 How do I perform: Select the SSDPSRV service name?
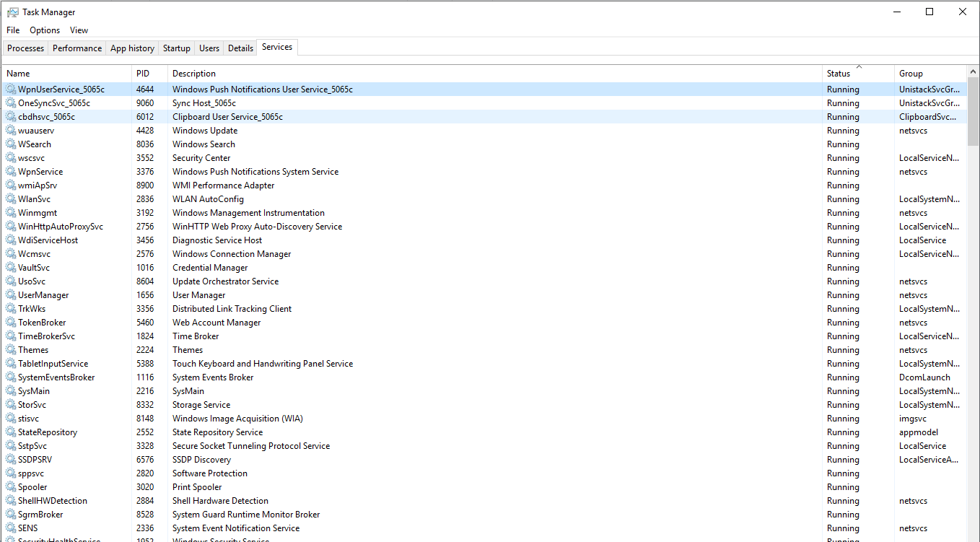(35, 460)
